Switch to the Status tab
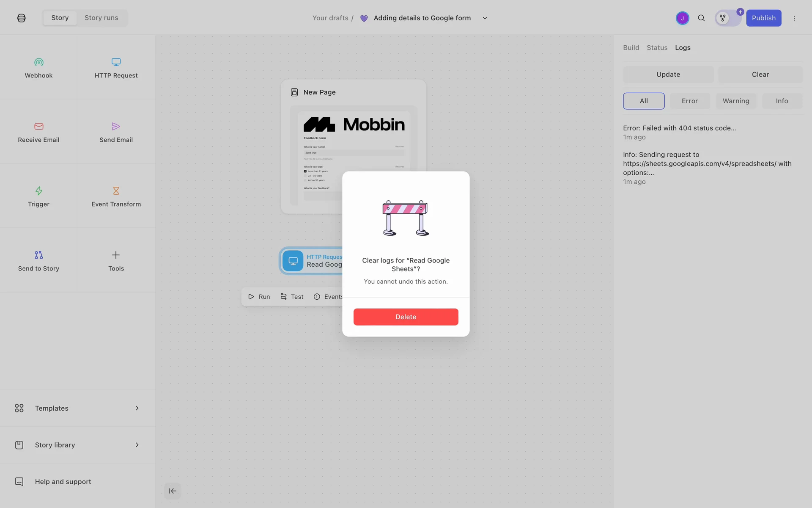Screen dimensions: 812x508 point(657,48)
